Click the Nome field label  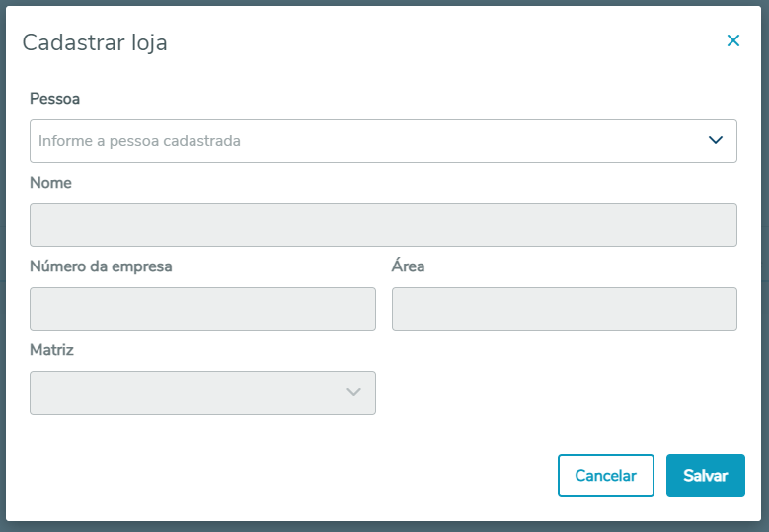click(50, 183)
